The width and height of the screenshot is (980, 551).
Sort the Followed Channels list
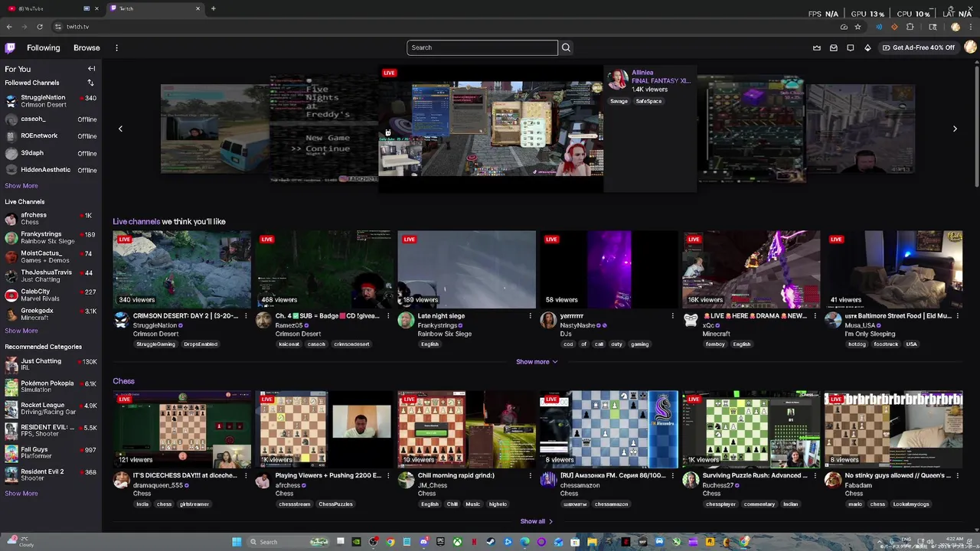[x=90, y=83]
